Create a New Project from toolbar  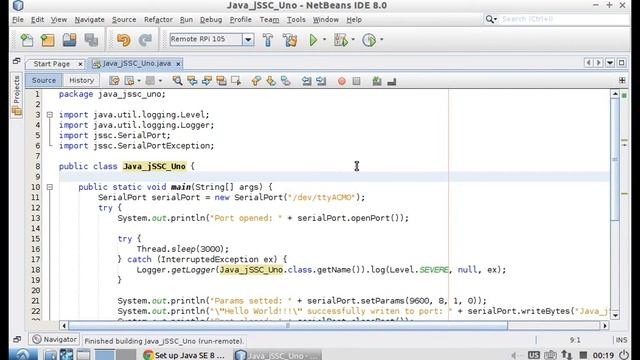tap(48, 40)
